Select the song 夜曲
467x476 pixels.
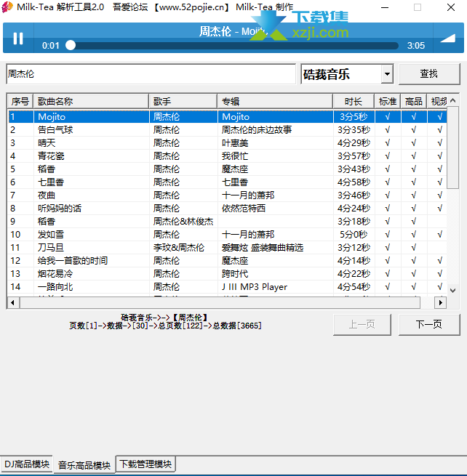[46, 195]
